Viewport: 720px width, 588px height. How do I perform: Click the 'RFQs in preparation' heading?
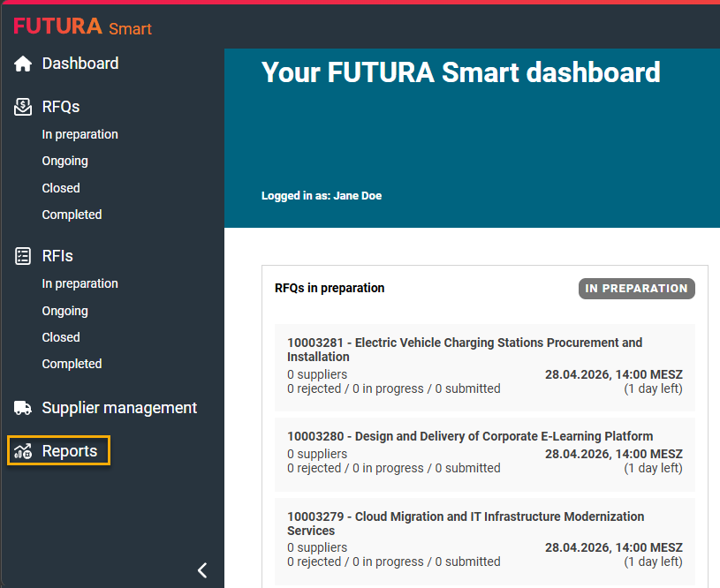[x=330, y=289]
